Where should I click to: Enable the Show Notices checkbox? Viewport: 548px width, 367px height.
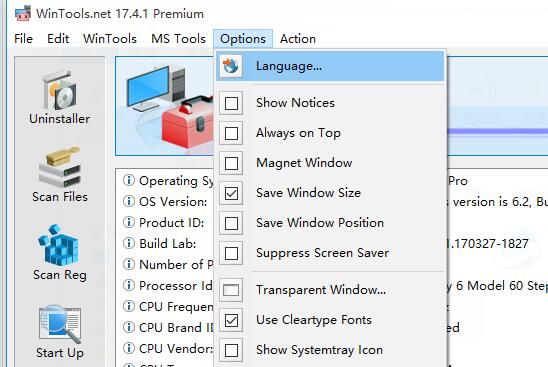coord(231,103)
